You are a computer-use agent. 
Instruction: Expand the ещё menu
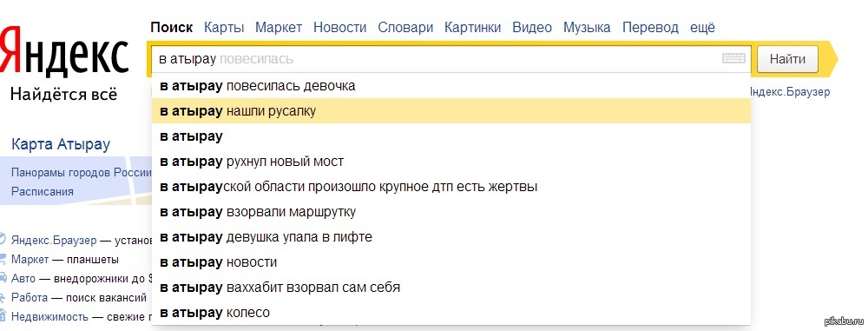click(702, 27)
